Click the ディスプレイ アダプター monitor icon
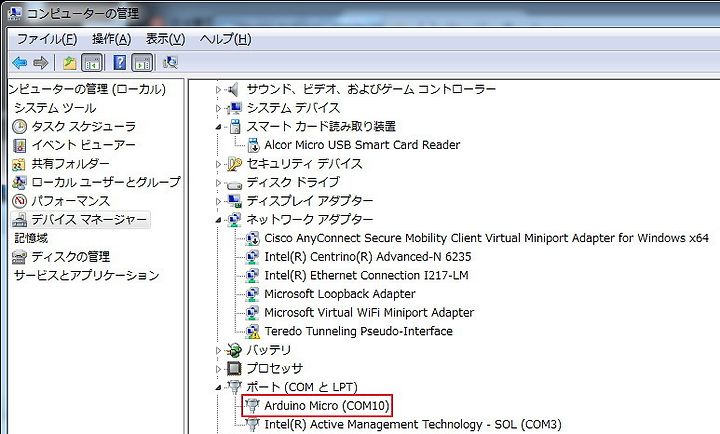 point(235,201)
